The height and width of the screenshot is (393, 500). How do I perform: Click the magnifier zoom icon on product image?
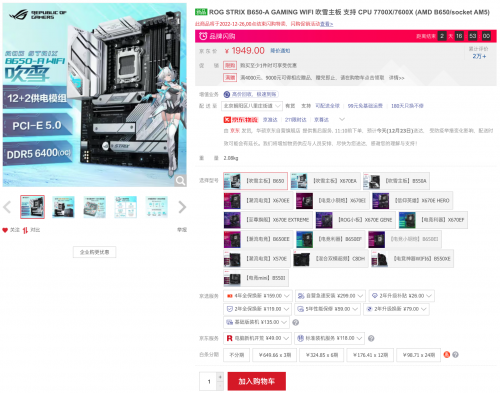[x=180, y=181]
